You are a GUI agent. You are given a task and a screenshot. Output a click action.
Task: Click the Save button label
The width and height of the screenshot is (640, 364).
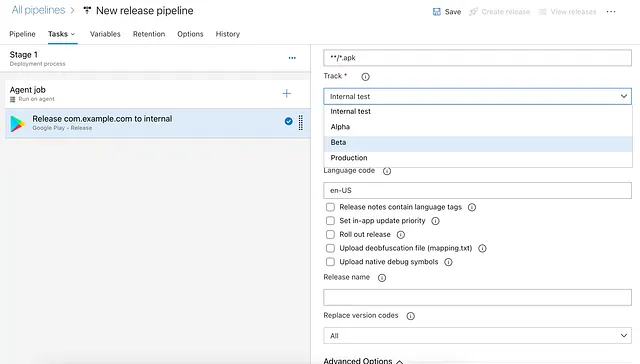pyautogui.click(x=453, y=12)
